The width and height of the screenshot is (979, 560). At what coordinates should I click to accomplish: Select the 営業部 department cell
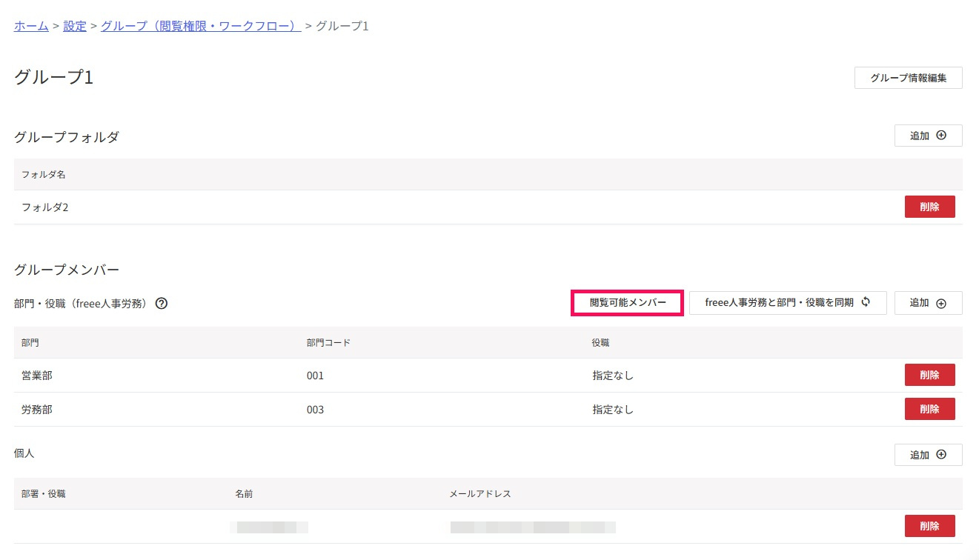click(x=37, y=376)
